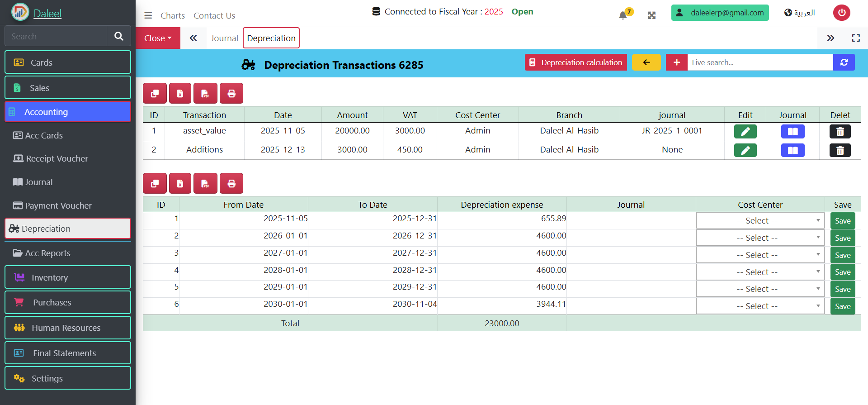
Task: Click the red plus add button
Action: (677, 62)
